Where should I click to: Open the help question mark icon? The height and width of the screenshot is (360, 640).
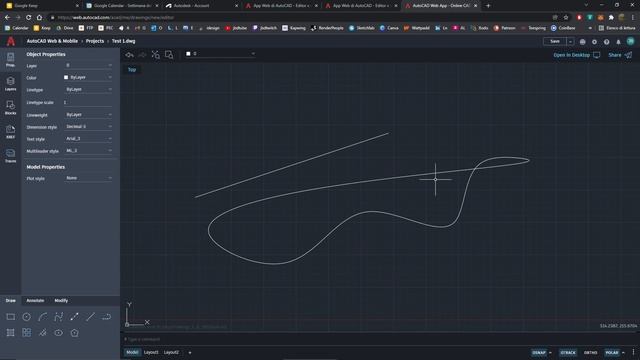tap(607, 42)
